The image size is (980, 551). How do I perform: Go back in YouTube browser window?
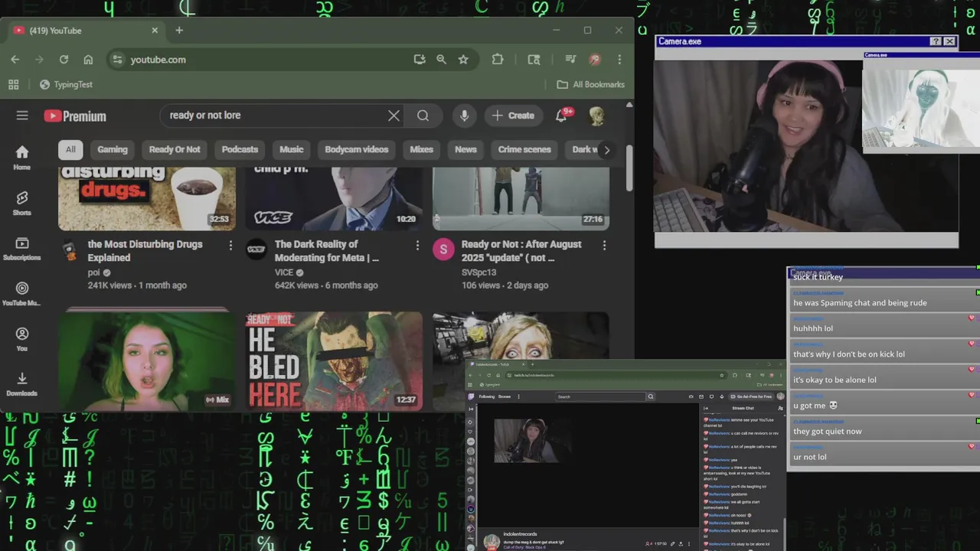point(15,59)
